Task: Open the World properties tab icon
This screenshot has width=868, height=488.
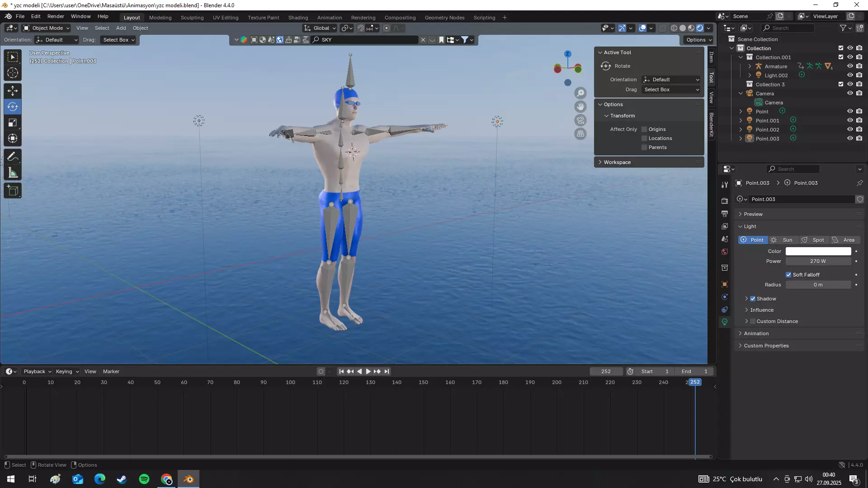Action: 725,252
